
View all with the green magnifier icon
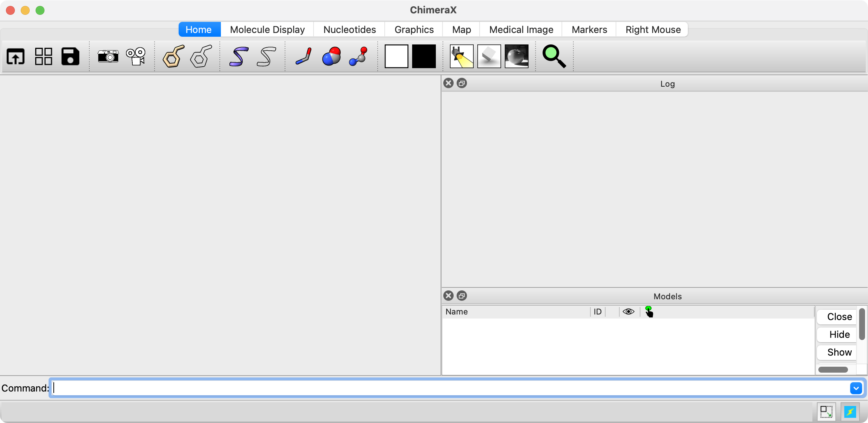coord(554,57)
